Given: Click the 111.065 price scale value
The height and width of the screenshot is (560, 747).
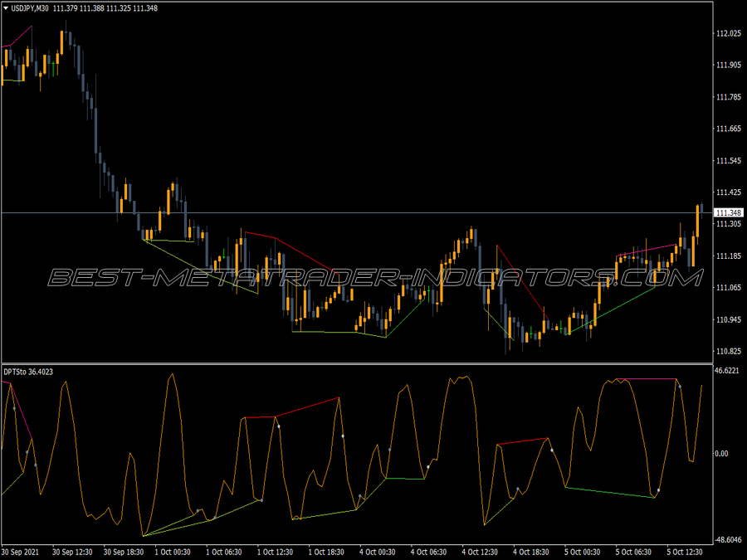Looking at the screenshot, I should point(729,288).
